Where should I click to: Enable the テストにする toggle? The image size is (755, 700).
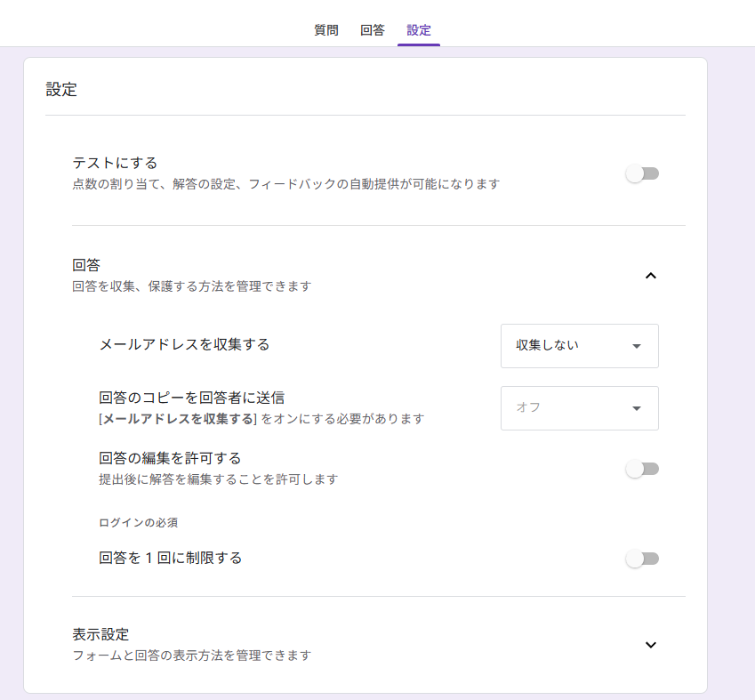tap(642, 173)
